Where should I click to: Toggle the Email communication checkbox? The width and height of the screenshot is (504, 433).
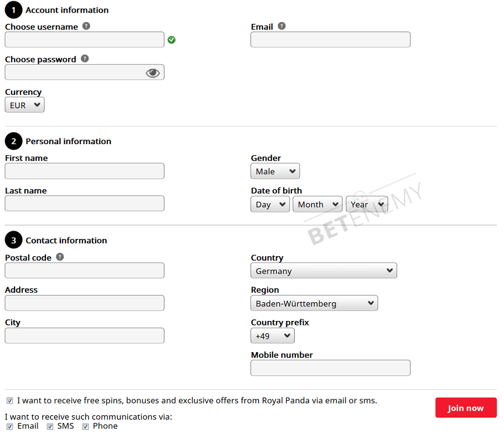[x=10, y=426]
